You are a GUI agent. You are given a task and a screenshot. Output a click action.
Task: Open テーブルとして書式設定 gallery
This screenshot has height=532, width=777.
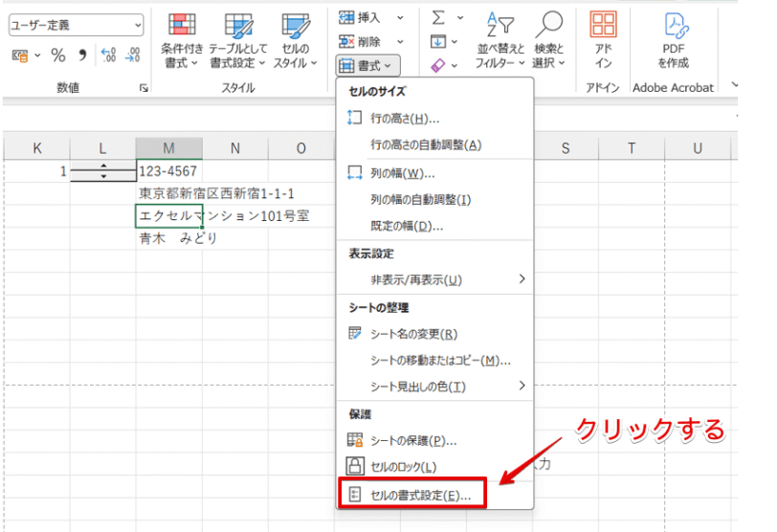click(x=238, y=40)
